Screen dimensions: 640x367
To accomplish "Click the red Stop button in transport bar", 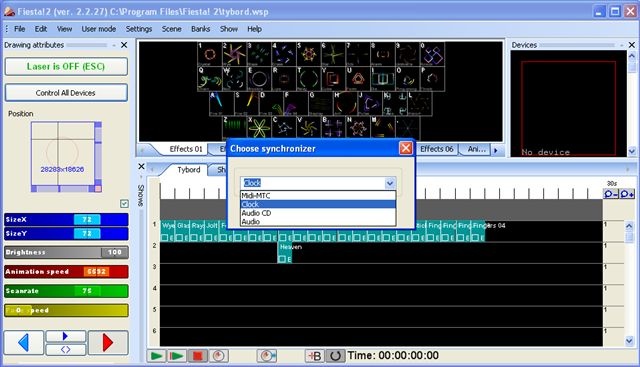I will 197,356.
